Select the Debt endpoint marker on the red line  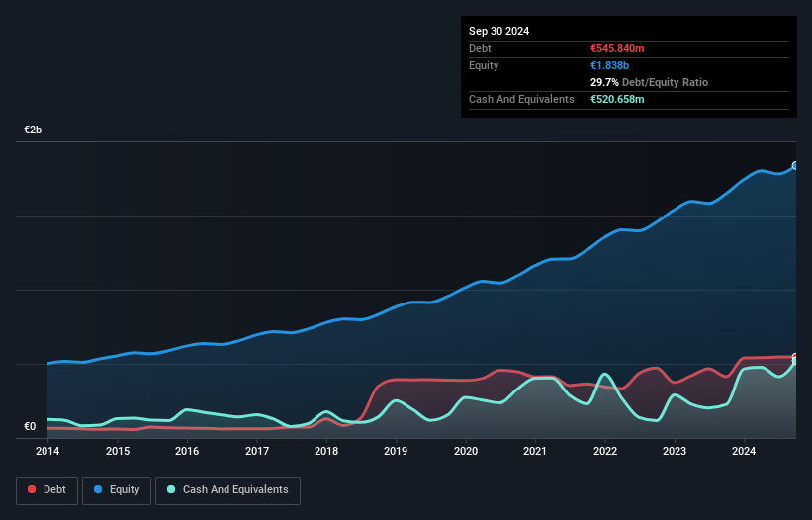tap(795, 357)
